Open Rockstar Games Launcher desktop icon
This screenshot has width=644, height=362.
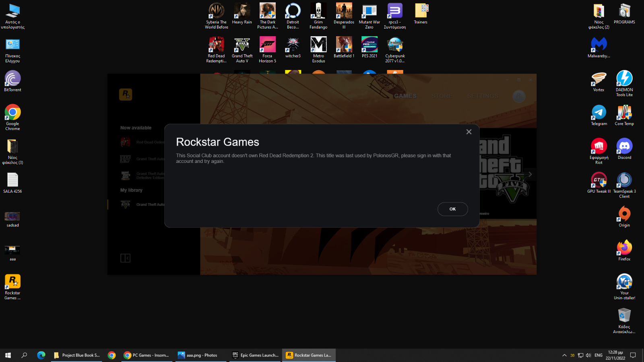pos(12,287)
